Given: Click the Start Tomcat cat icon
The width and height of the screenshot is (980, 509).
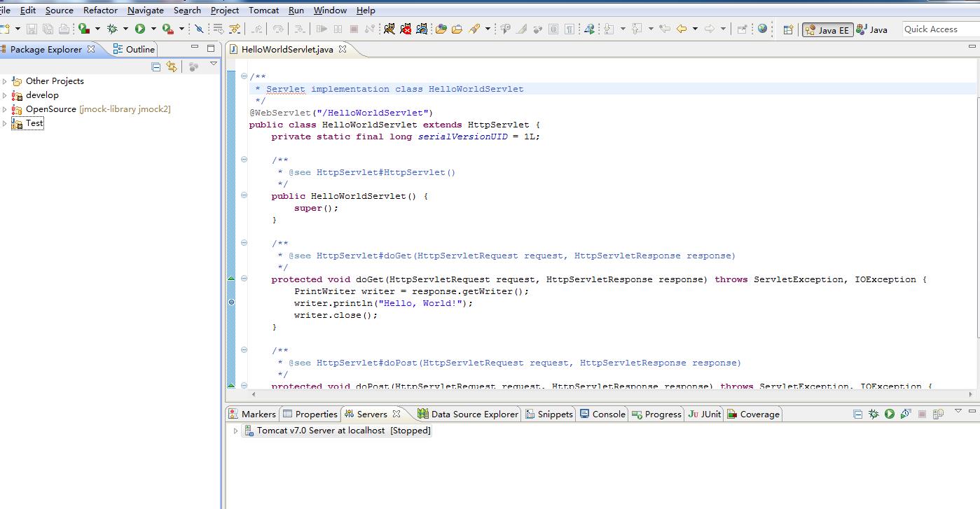Looking at the screenshot, I should pos(389,29).
